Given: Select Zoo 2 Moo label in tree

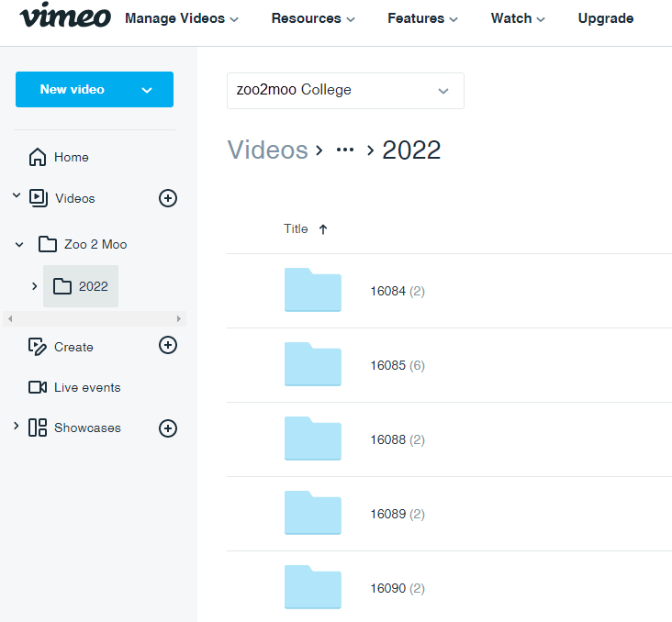Looking at the screenshot, I should click(x=95, y=244).
